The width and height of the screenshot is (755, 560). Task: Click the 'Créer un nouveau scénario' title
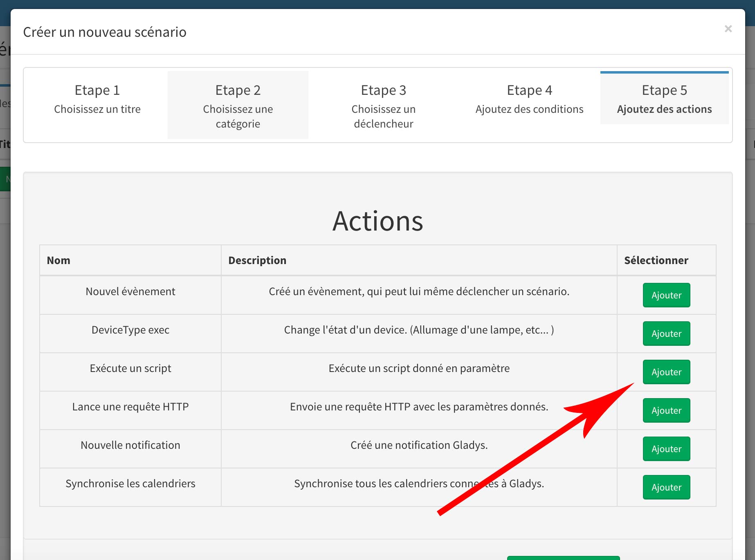click(x=105, y=32)
